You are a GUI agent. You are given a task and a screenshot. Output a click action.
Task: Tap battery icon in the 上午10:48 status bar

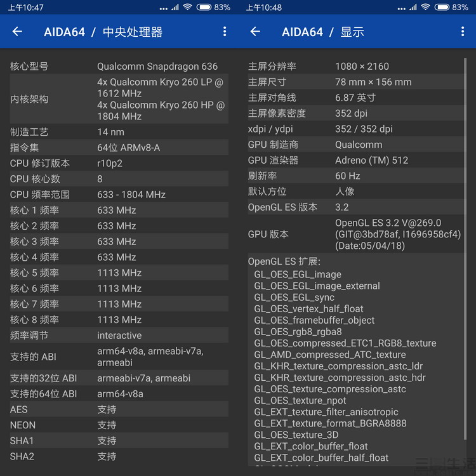pos(442,7)
